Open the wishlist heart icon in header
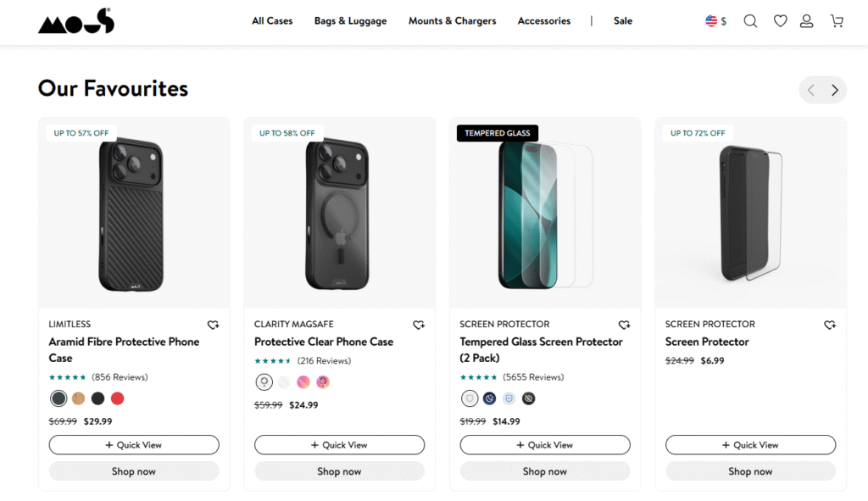This screenshot has height=501, width=868. [x=780, y=21]
